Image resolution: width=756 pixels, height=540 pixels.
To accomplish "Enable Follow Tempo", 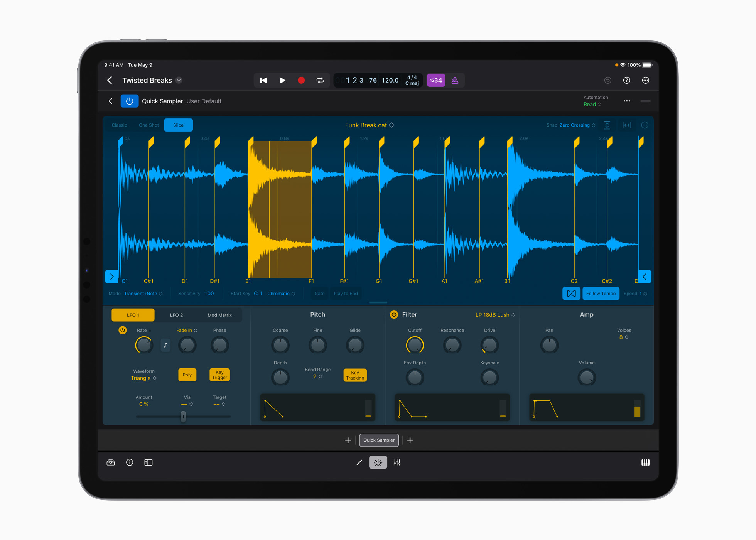I will (x=601, y=293).
